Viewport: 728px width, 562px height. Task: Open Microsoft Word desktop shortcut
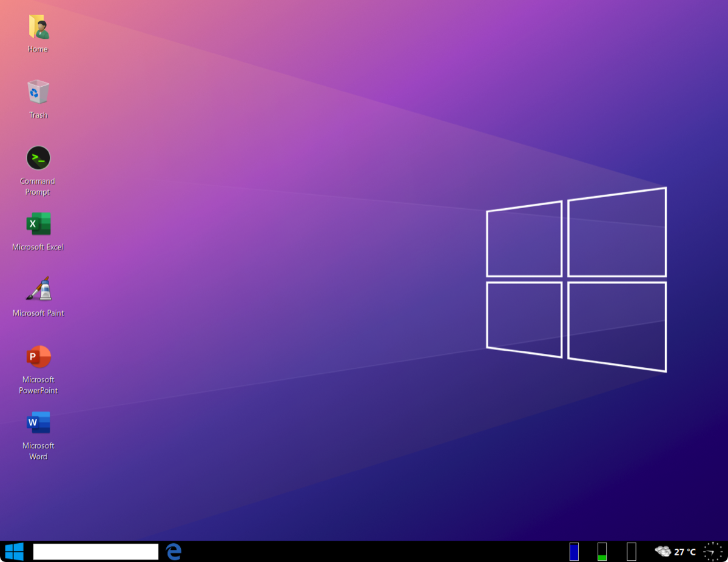pos(38,422)
